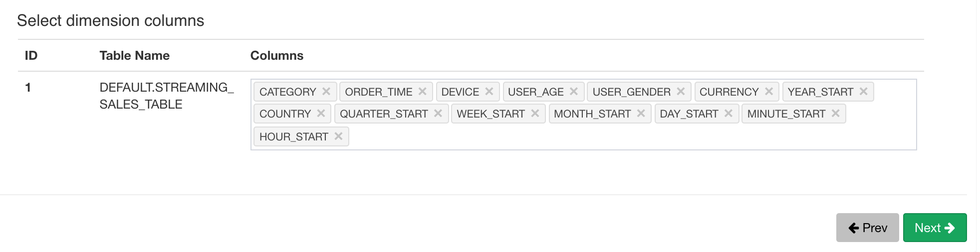Image resolution: width=980 pixels, height=252 pixels.
Task: Click the X on the CURRENCY tag
Action: (769, 92)
